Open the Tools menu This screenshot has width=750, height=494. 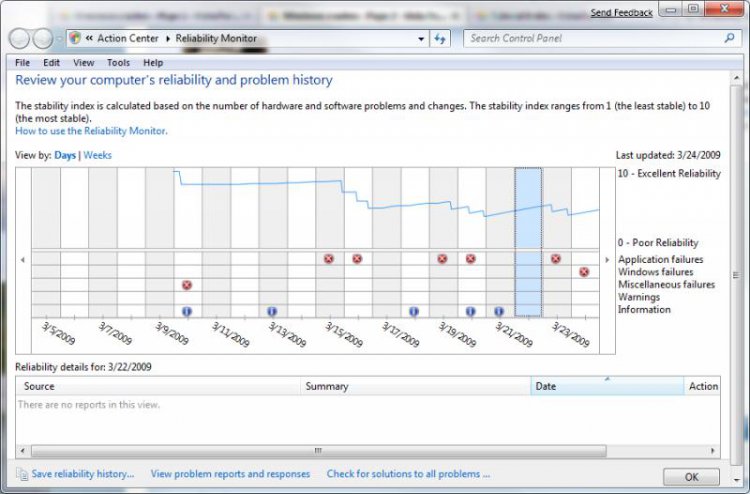pos(118,63)
